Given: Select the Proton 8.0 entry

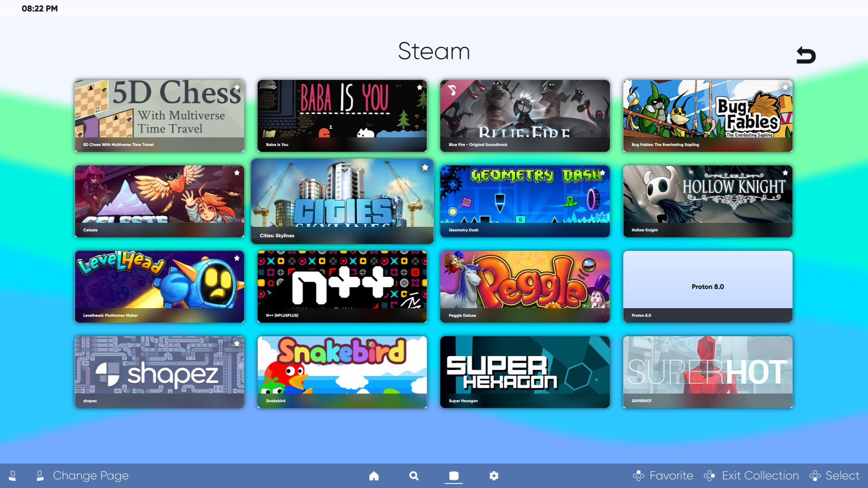Looking at the screenshot, I should tap(708, 286).
